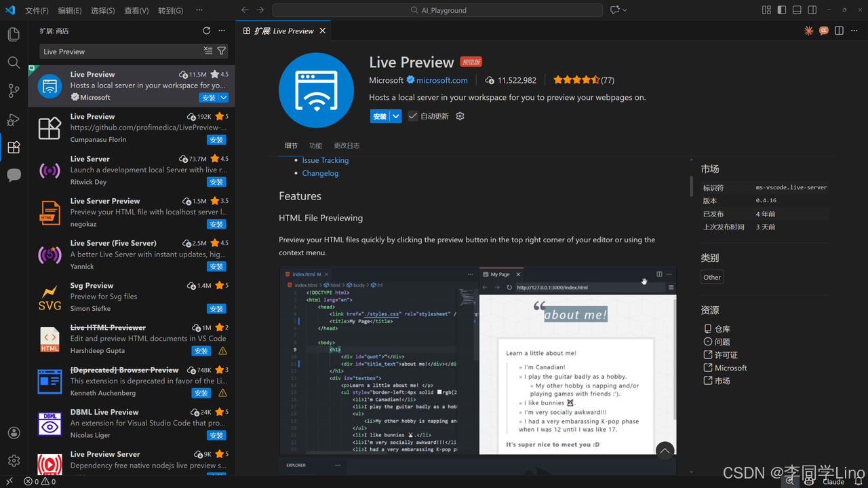Open the Issue Tracking link
868x488 pixels.
point(325,160)
